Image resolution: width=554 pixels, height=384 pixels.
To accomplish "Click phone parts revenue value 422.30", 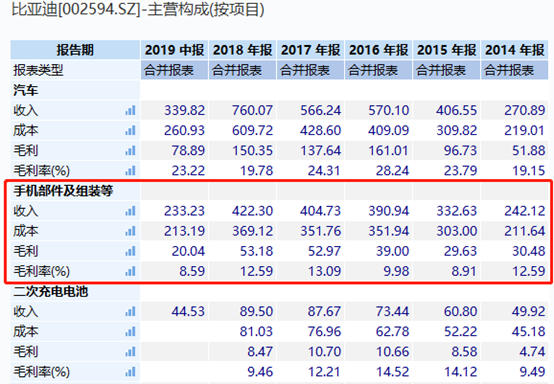I will click(252, 211).
